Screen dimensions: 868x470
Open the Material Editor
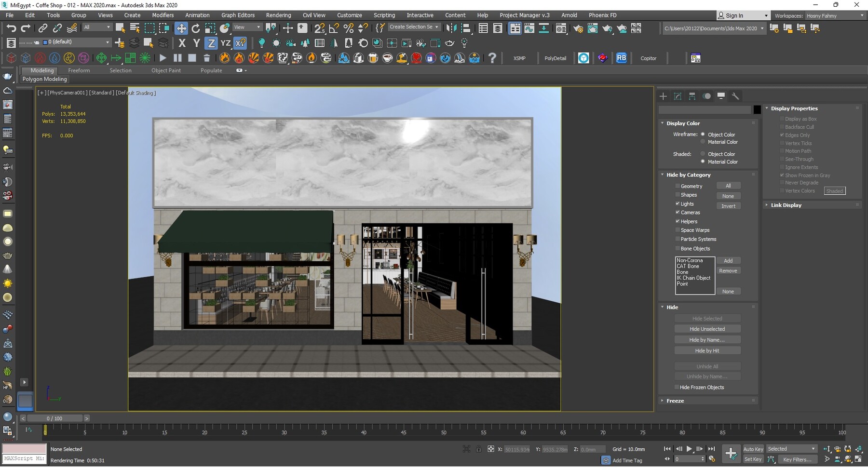tap(561, 28)
